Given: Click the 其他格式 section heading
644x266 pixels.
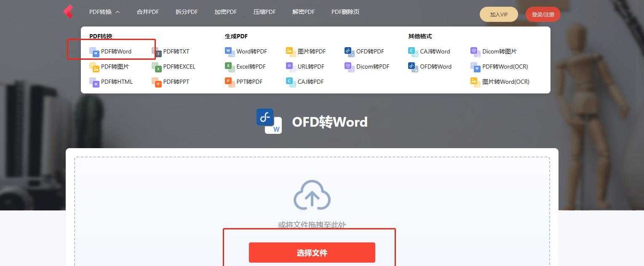Looking at the screenshot, I should pyautogui.click(x=420, y=36).
